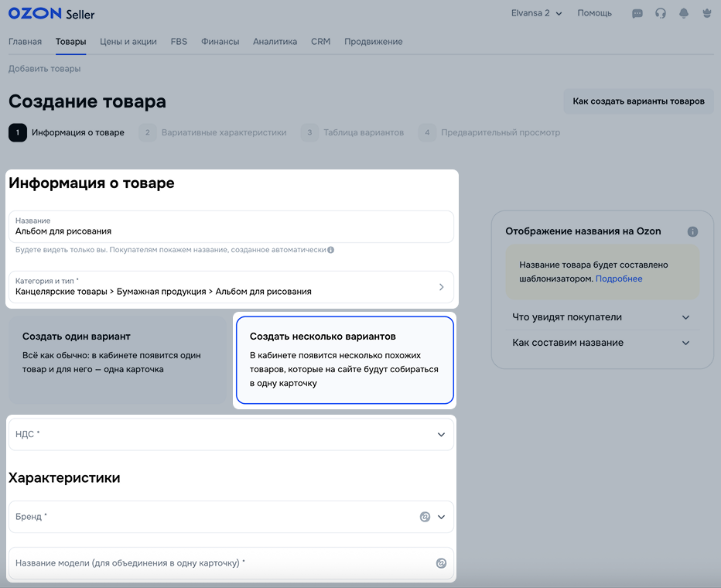The height and width of the screenshot is (588, 721).
Task: Go to the Продвижение tab
Action: (374, 41)
